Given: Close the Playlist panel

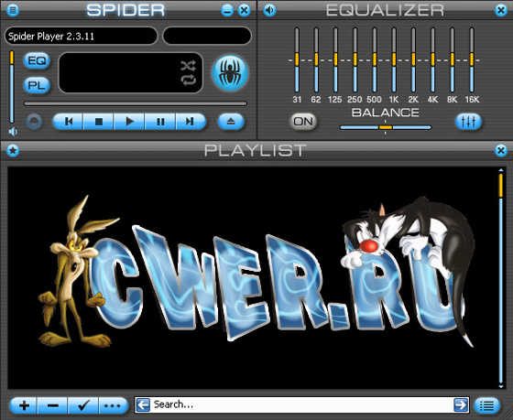Looking at the screenshot, I should click(x=501, y=150).
